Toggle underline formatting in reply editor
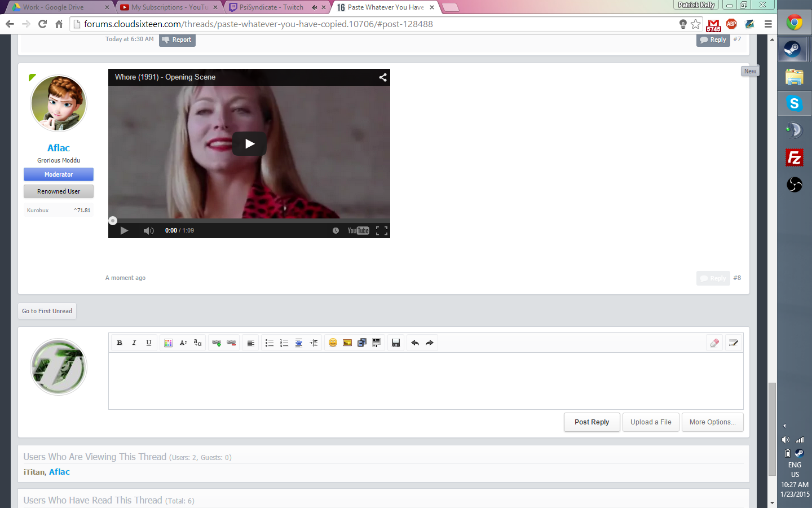 (149, 343)
